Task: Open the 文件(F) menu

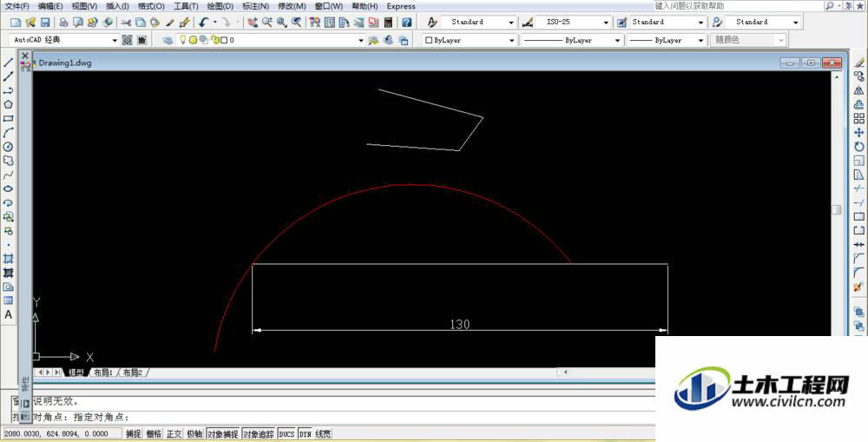Action: tap(16, 6)
